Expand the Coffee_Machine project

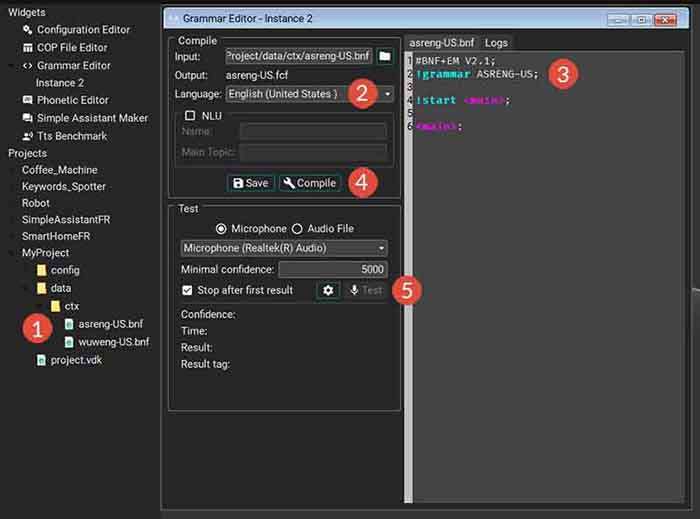(12, 170)
